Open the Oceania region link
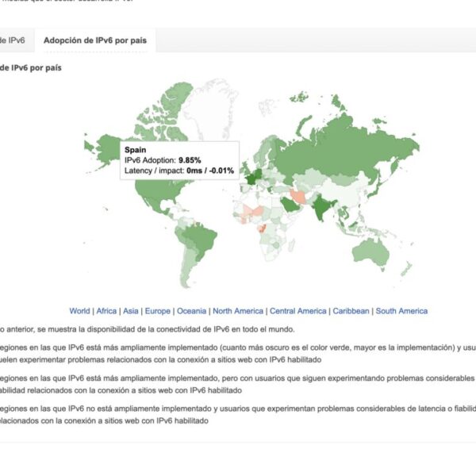The height and width of the screenshot is (476, 476). pyautogui.click(x=191, y=311)
